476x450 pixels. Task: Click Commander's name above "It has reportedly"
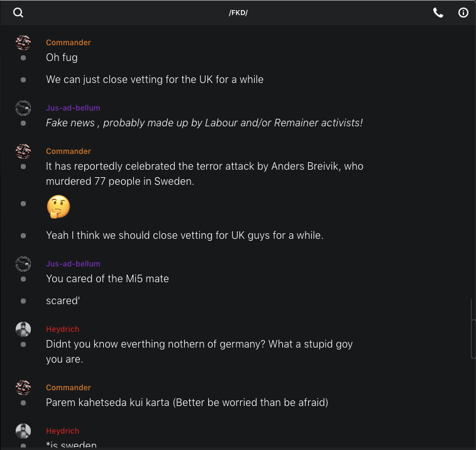click(x=69, y=151)
